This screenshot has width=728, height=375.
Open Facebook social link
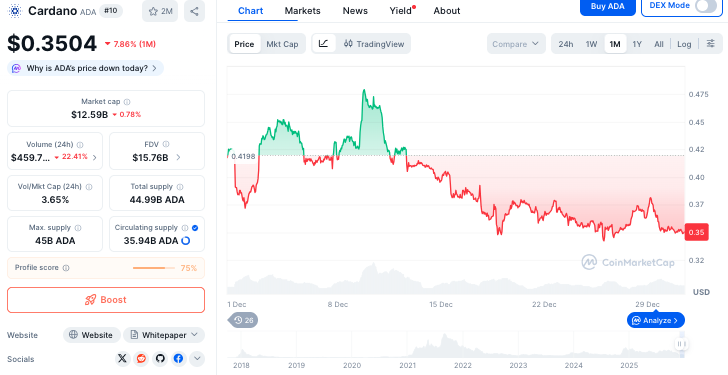(x=178, y=358)
